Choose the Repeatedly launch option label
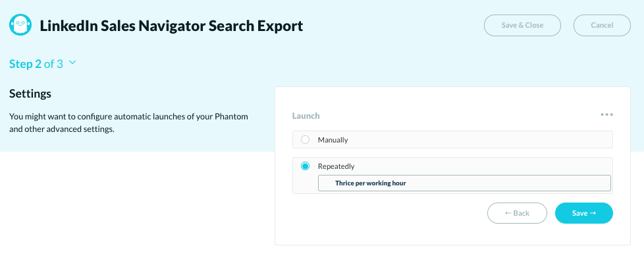Screen dimensions: 644x254 coord(336,166)
